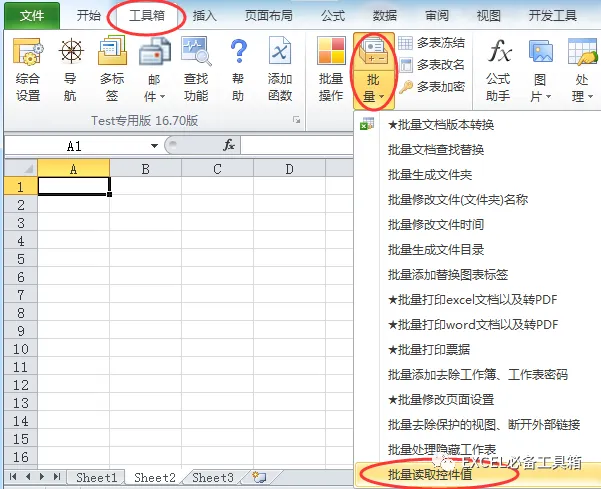Select 批量修改文件(文件夹)名称 menu item
Screen dimensions: 601x489
click(x=478, y=200)
